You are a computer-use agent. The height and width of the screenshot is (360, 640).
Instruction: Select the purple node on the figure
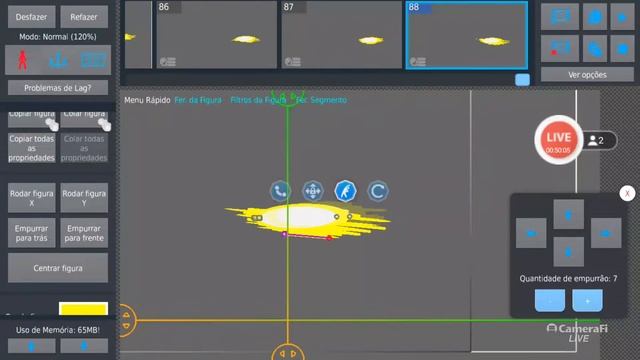coord(284,234)
